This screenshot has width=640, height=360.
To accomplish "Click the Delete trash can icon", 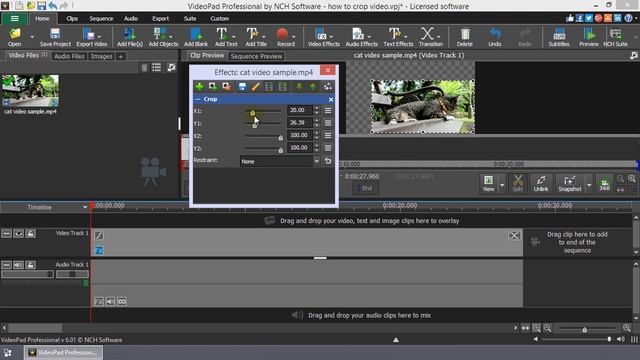I will point(464,34).
